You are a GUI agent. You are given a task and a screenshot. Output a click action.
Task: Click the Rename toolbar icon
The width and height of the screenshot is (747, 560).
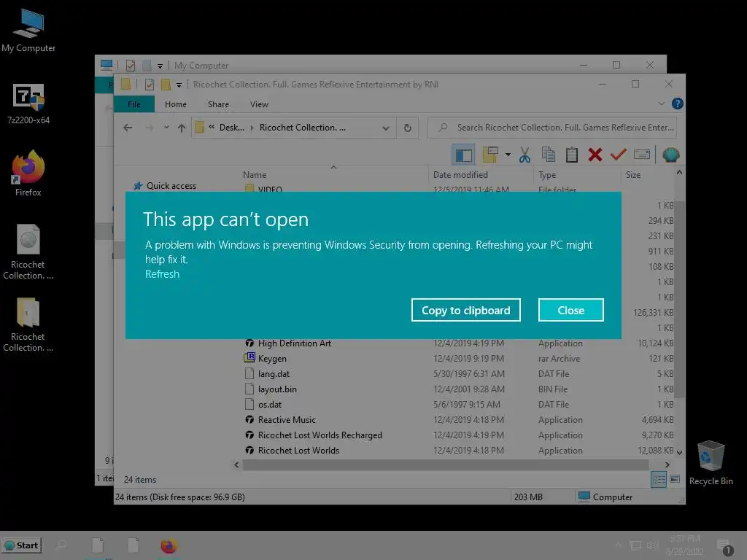tap(642, 155)
